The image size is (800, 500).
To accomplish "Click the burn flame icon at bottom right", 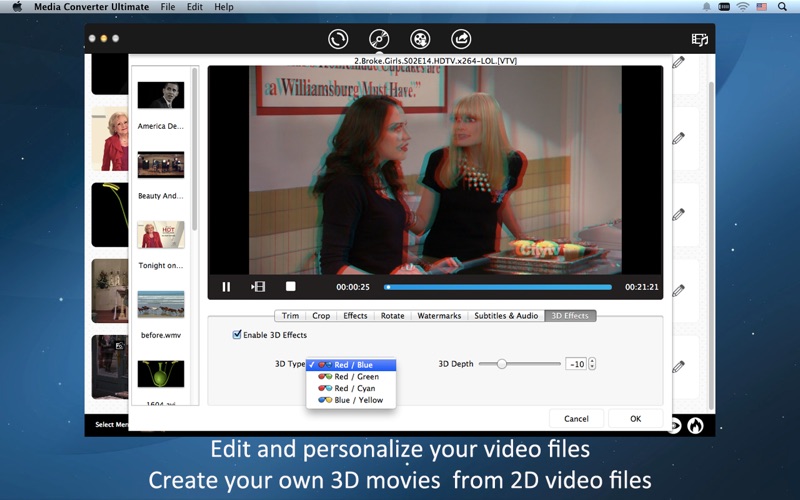I will coord(695,425).
